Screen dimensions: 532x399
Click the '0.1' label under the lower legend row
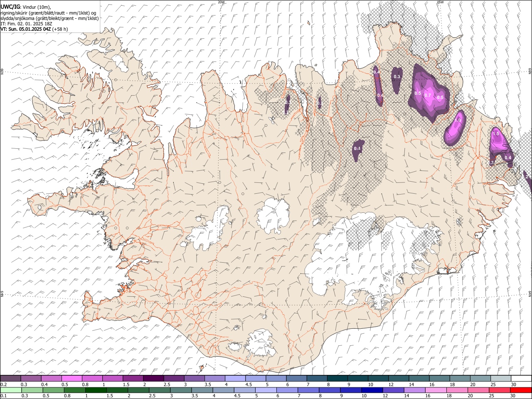[4, 396]
